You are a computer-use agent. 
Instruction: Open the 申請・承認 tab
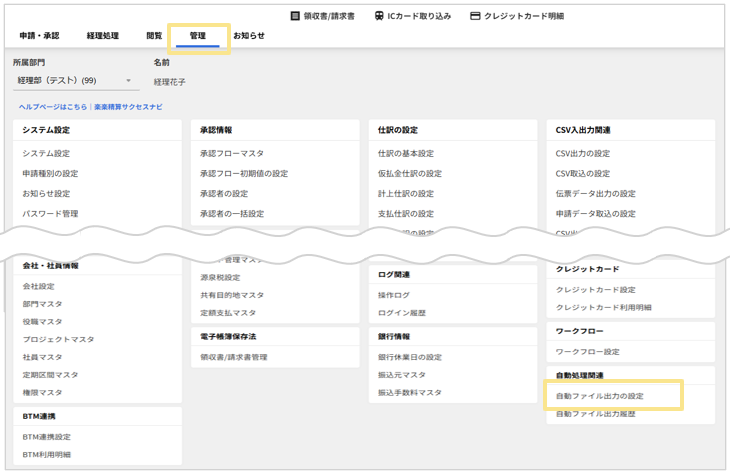pos(39,36)
